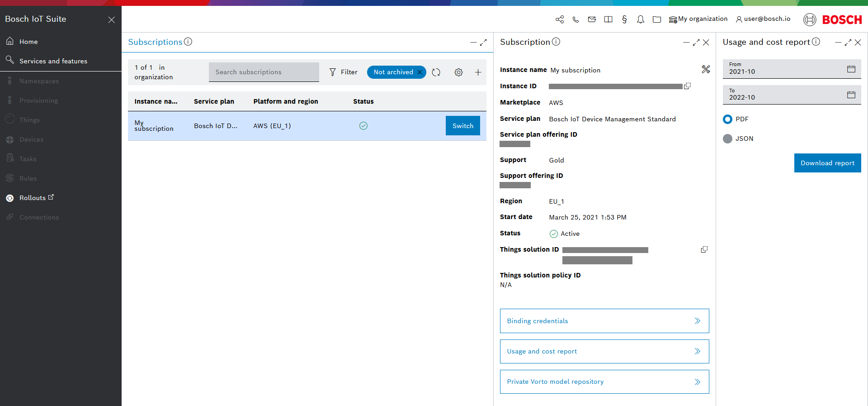This screenshot has width=868, height=406.
Task: Open My organization menu
Action: (x=698, y=19)
